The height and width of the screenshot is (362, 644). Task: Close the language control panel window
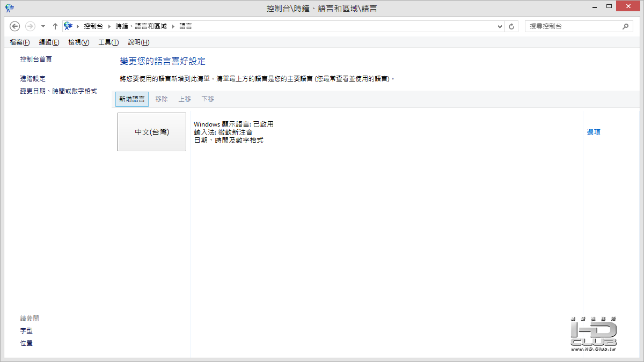pyautogui.click(x=628, y=6)
